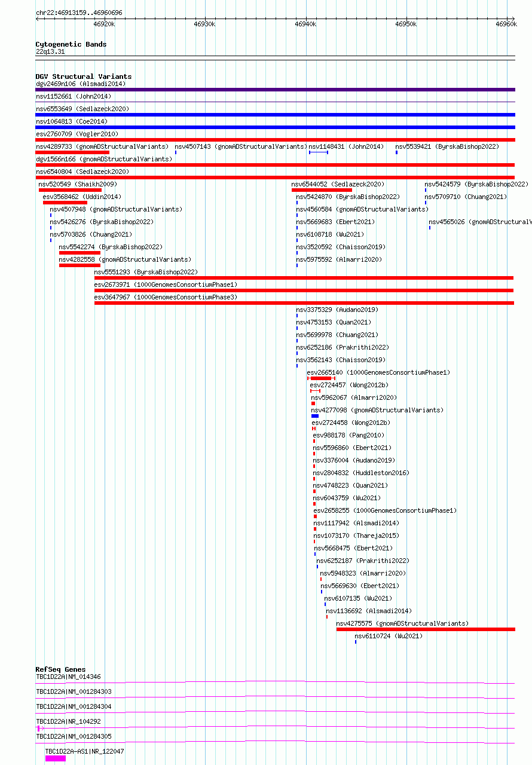Screen dimensions: 532x765
Task: Click label nsv5669683 (Ebert2021)
Action: [335, 222]
